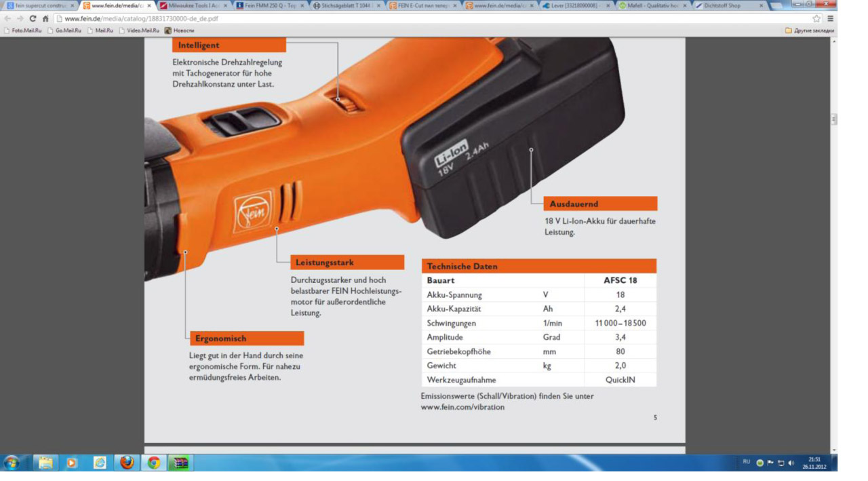868x481 pixels.
Task: Click the 'Gewicht' row label
Action: (x=441, y=366)
